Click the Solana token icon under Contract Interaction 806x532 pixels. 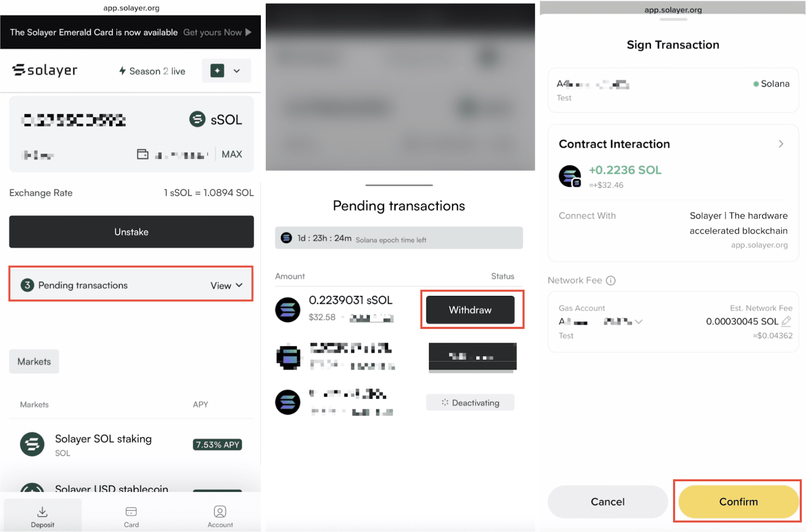(x=570, y=176)
